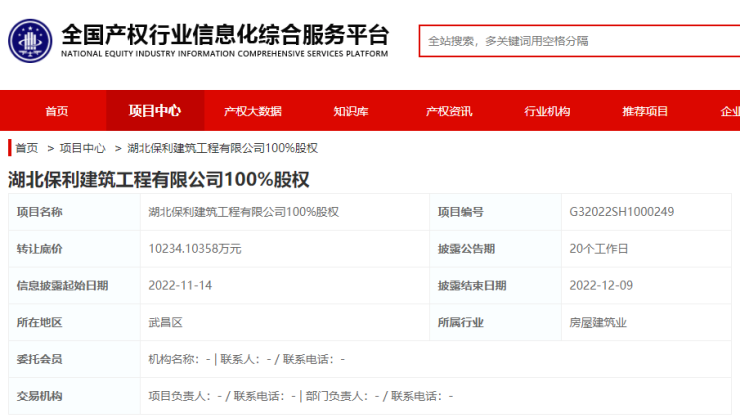Click the end date 2022-12-09
Image resolution: width=740 pixels, height=418 pixels.
point(601,285)
